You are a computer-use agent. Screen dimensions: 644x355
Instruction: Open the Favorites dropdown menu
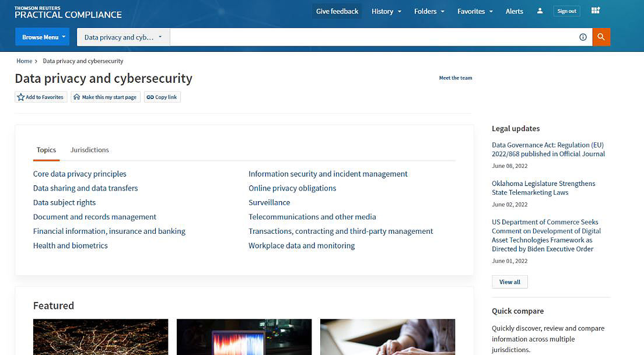tap(474, 11)
